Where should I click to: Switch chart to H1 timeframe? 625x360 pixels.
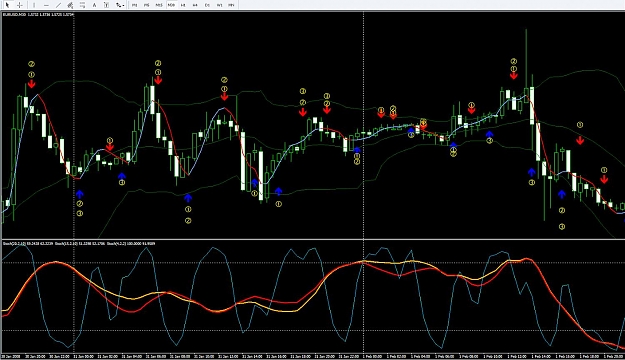click(x=183, y=5)
